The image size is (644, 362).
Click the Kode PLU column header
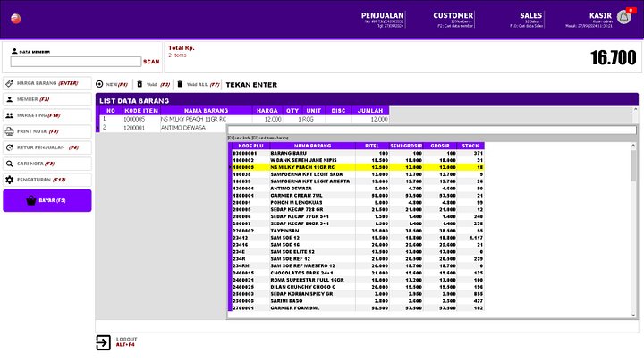(250, 146)
